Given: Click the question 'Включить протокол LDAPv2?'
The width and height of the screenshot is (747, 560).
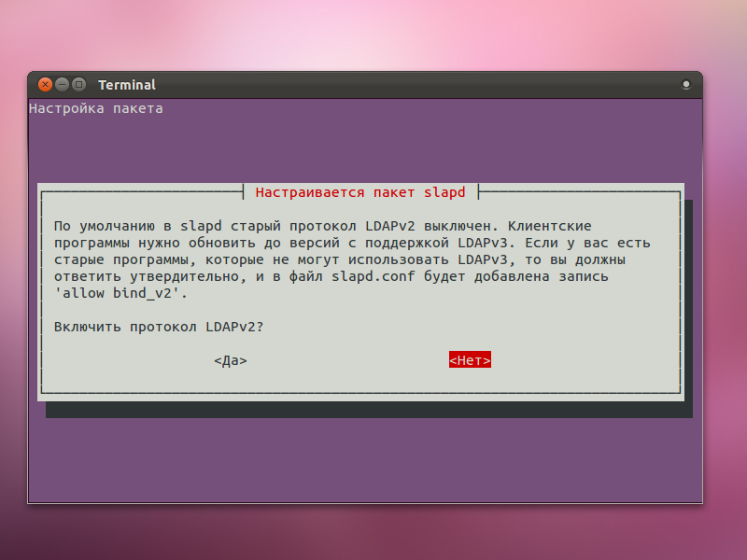Looking at the screenshot, I should [159, 327].
